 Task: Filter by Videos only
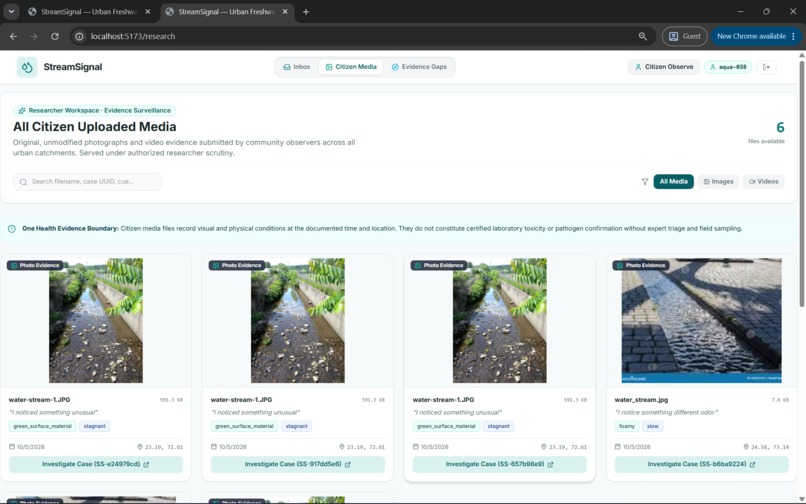[763, 182]
